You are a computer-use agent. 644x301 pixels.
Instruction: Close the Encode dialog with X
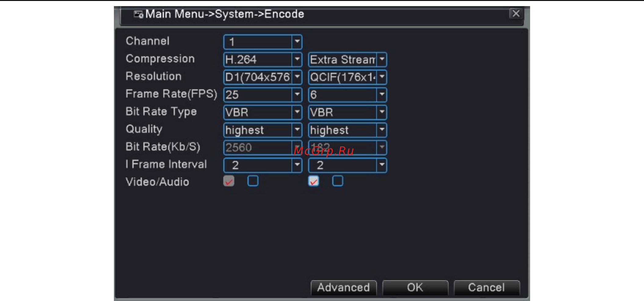(516, 13)
